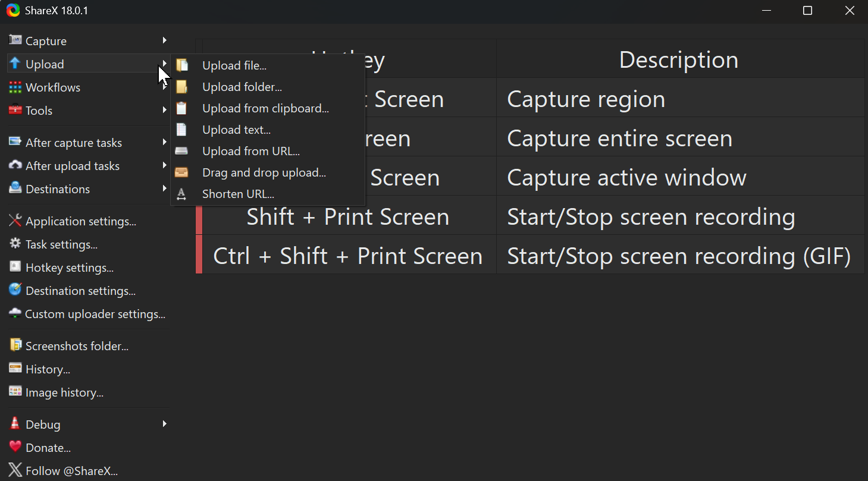868x481 pixels.
Task: Click the History list icon
Action: click(x=15, y=369)
